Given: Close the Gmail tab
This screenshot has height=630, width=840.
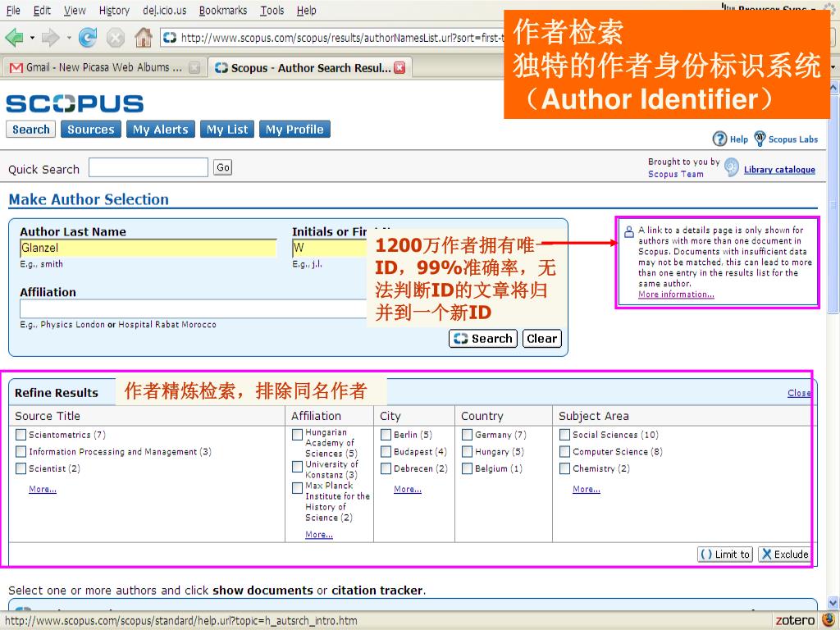Looking at the screenshot, I should click(x=194, y=67).
